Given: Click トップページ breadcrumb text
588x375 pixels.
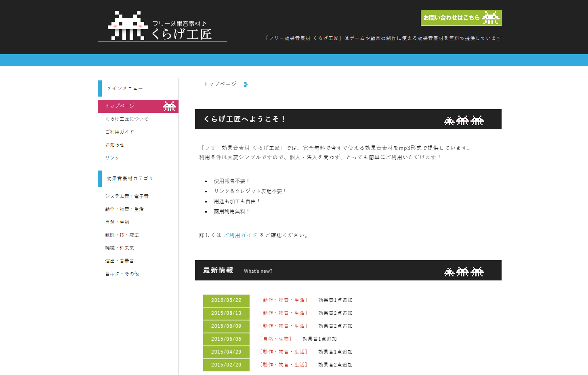Looking at the screenshot, I should pos(220,84).
